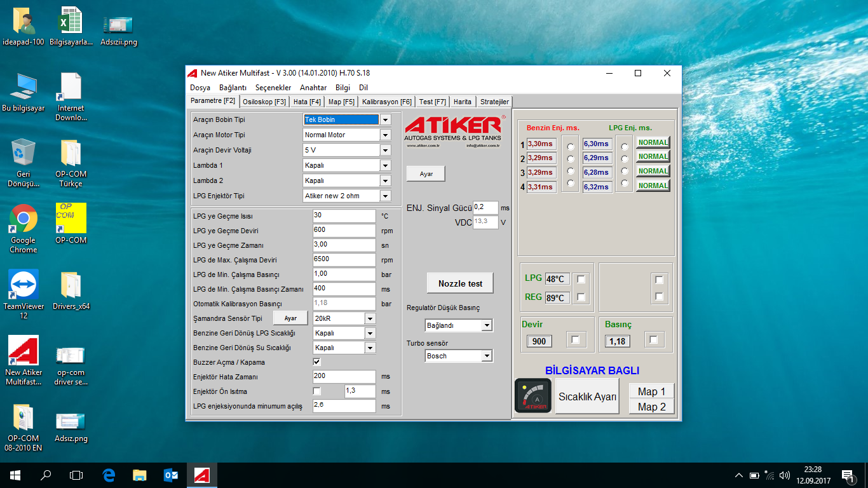
Task: Expand Araçın Devir Voltajı dropdown
Action: point(385,150)
